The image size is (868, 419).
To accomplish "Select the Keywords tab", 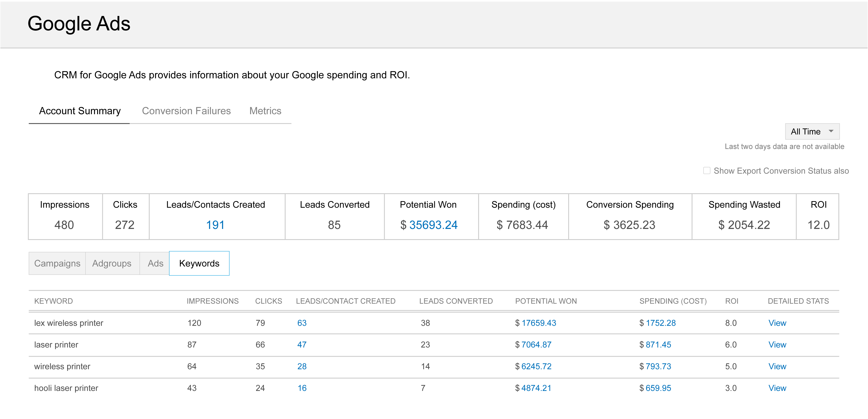I will pyautogui.click(x=199, y=264).
